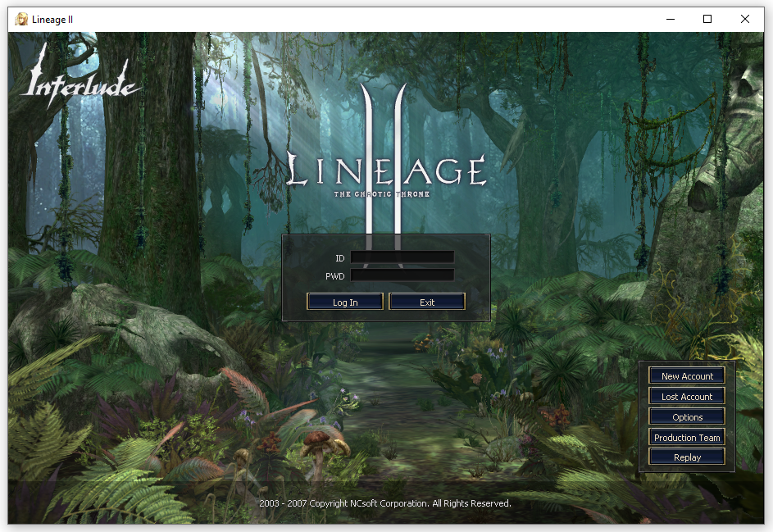The image size is (773, 532).
Task: Click the Interlude logo
Action: tap(80, 78)
